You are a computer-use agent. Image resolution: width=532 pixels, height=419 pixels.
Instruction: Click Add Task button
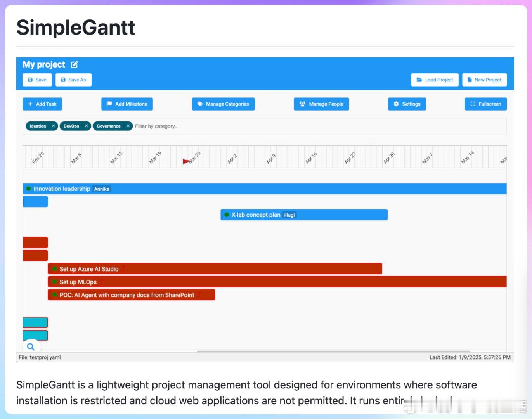[42, 104]
